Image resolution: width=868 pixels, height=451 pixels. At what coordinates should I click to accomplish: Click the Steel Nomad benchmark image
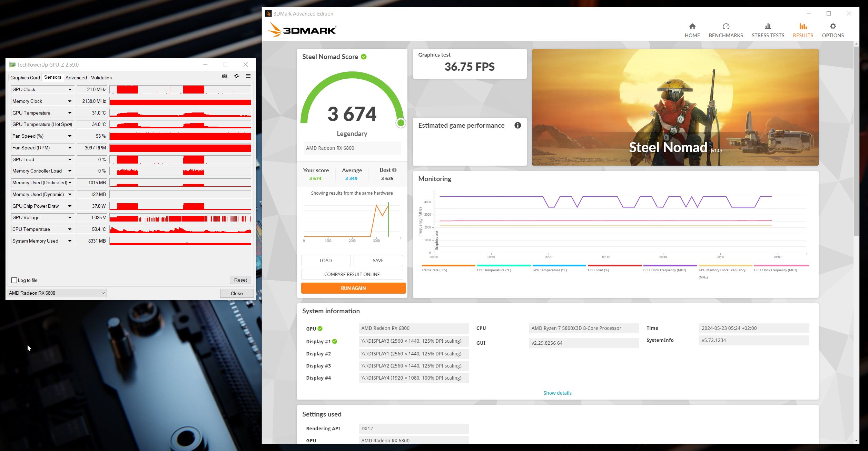(x=675, y=107)
